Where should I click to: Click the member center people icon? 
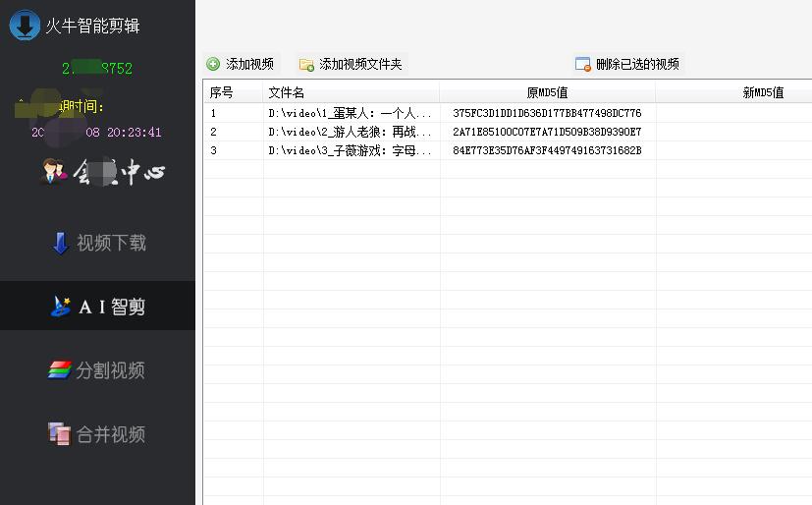[54, 171]
